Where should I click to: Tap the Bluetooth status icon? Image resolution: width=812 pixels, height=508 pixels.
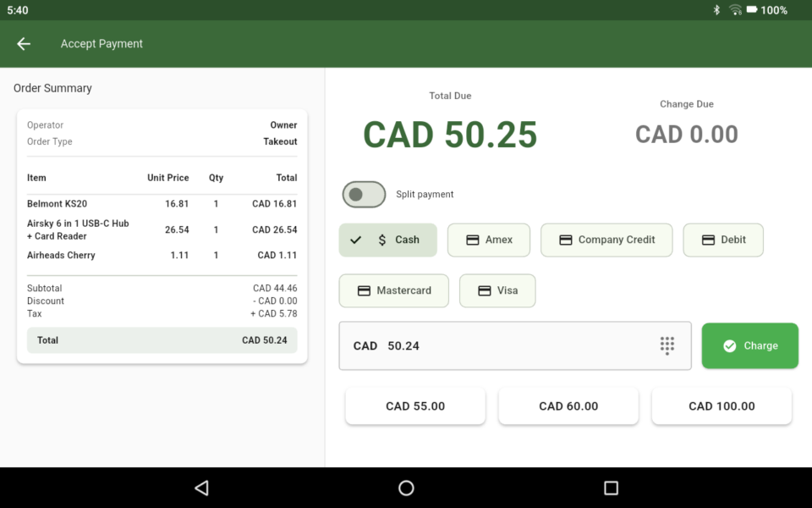click(x=716, y=10)
